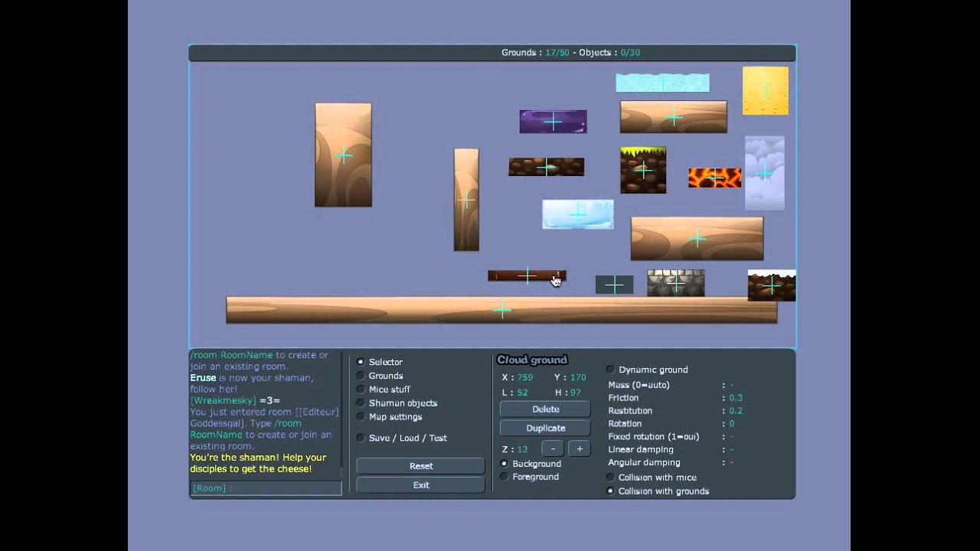
Task: Enable Dynamic ground option
Action: (x=647, y=370)
